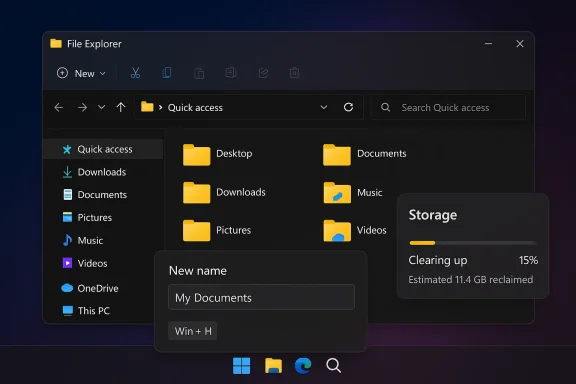Select the Videos folder in main pane
The image size is (576, 384).
pyautogui.click(x=355, y=231)
